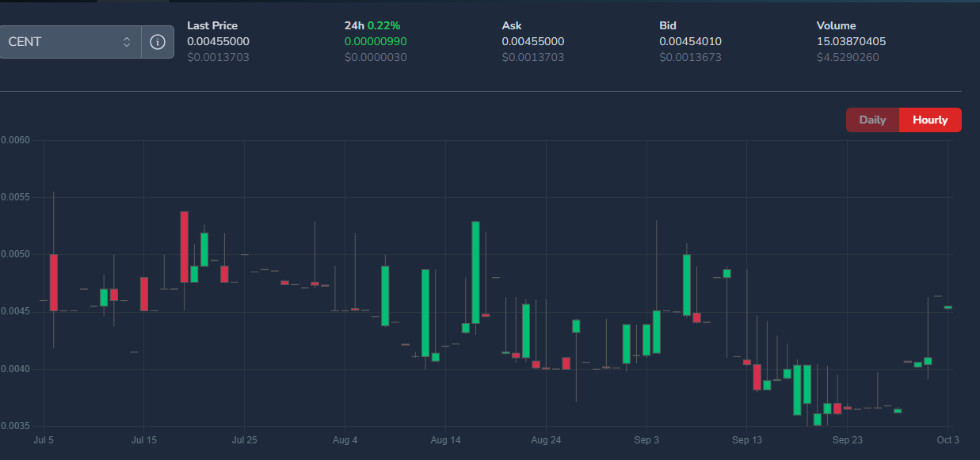Click the $0.0000030 change in dollars
This screenshot has height=460, width=980.
tap(376, 57)
